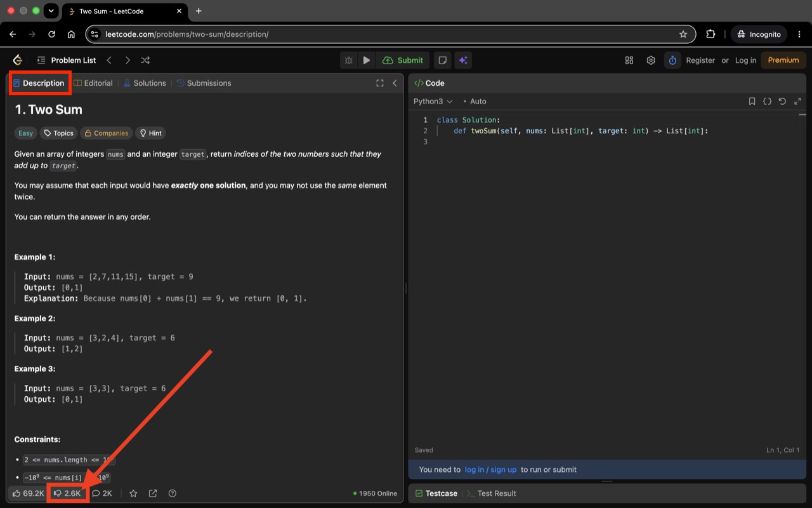812x508 pixels.
Task: Open a new browser tab
Action: click(199, 11)
